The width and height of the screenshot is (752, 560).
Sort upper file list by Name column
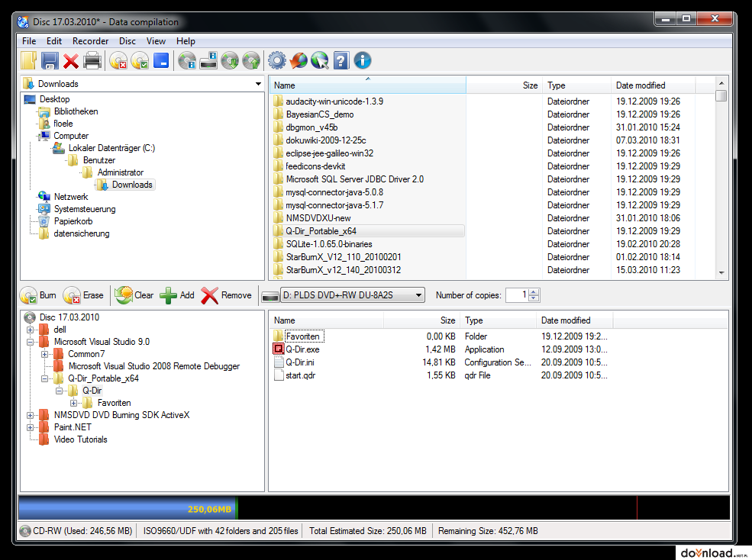click(x=367, y=85)
